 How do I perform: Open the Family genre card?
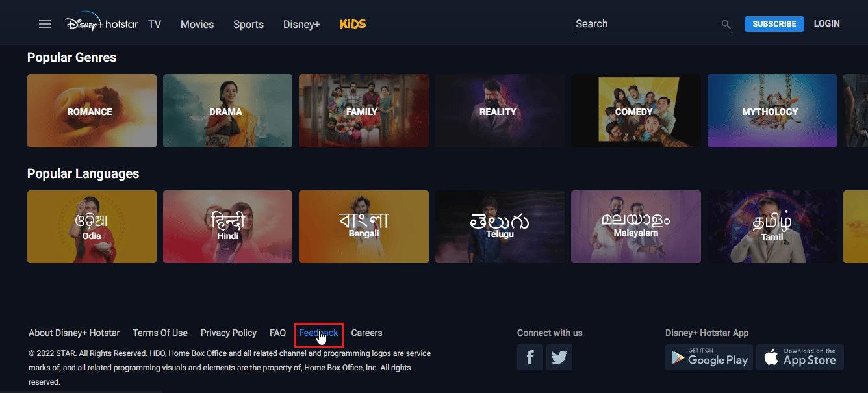coord(363,110)
